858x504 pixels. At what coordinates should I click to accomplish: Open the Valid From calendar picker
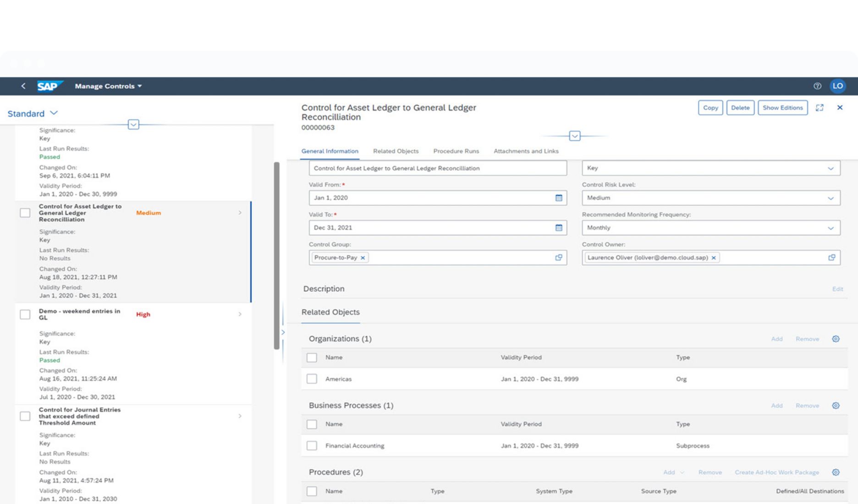coord(559,197)
